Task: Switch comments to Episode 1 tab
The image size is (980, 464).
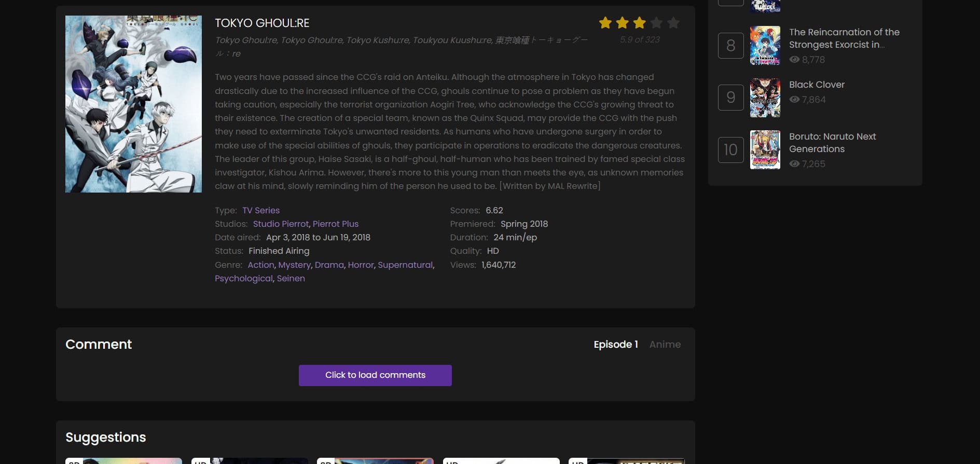Action: tap(616, 345)
